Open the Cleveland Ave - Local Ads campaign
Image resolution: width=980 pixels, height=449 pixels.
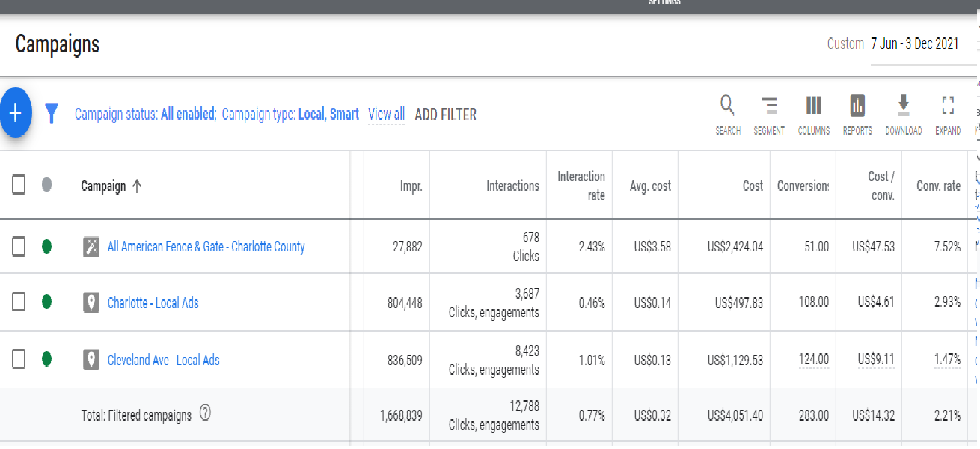tap(163, 360)
